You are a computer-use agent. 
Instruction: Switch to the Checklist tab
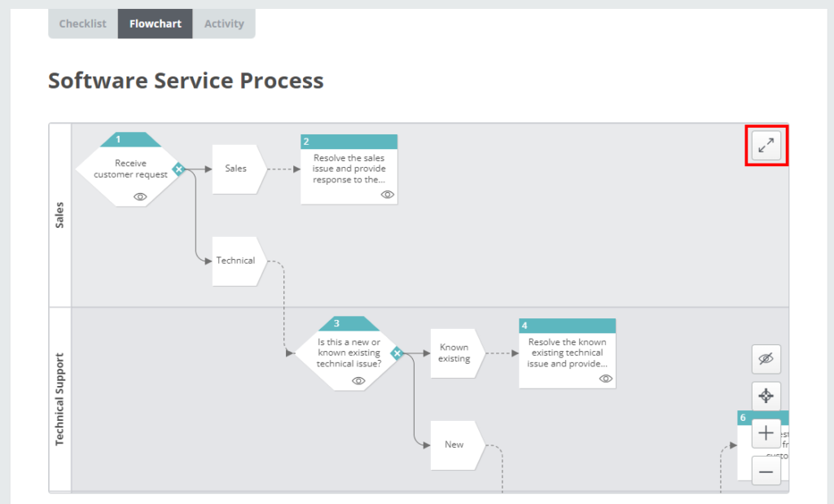[x=83, y=24]
